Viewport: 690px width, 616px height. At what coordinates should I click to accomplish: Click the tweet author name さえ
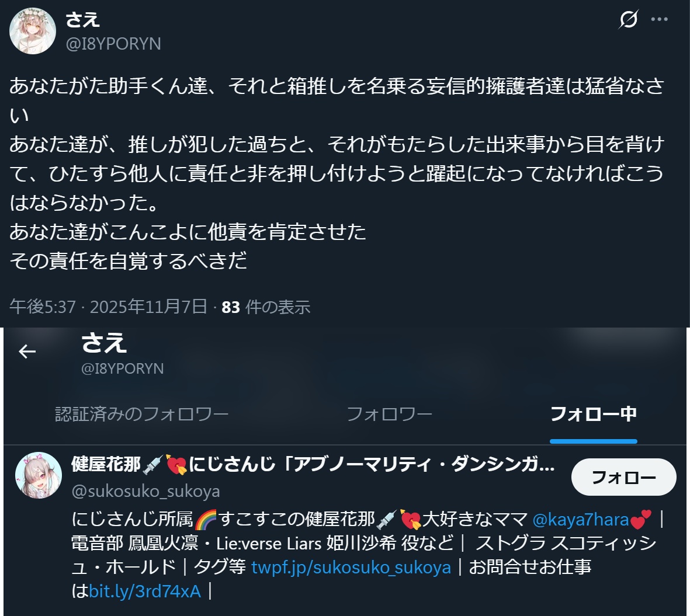83,20
